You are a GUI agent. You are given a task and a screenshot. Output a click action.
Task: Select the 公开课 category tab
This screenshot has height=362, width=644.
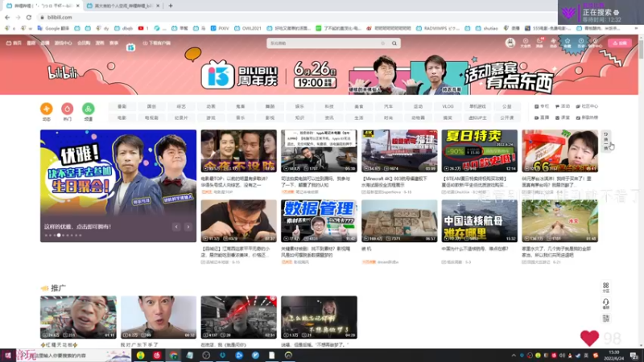pyautogui.click(x=507, y=117)
